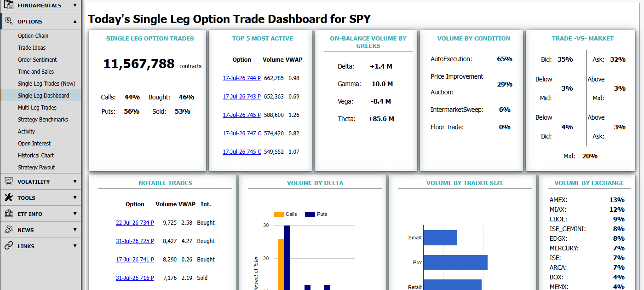This screenshot has height=290, width=644.
Task: Expand the News section arrow
Action: coord(75,230)
